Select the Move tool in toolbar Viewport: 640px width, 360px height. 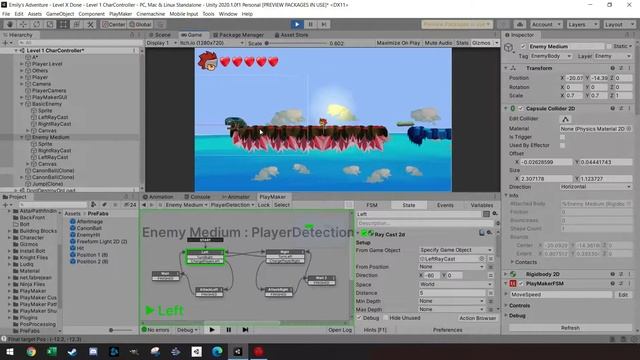click(23, 24)
